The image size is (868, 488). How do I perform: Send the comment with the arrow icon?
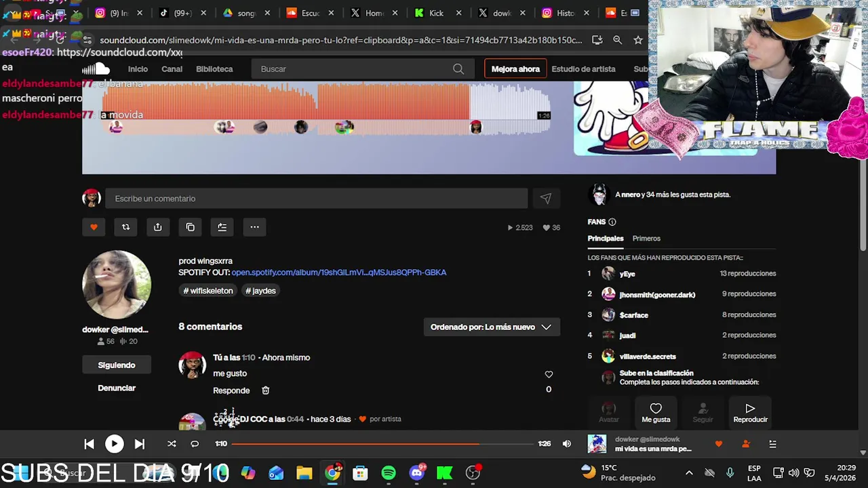(x=546, y=199)
